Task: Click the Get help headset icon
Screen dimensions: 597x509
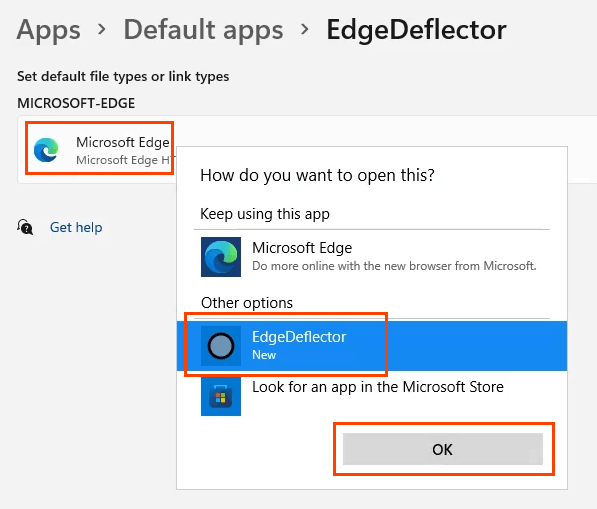Action: point(25,227)
